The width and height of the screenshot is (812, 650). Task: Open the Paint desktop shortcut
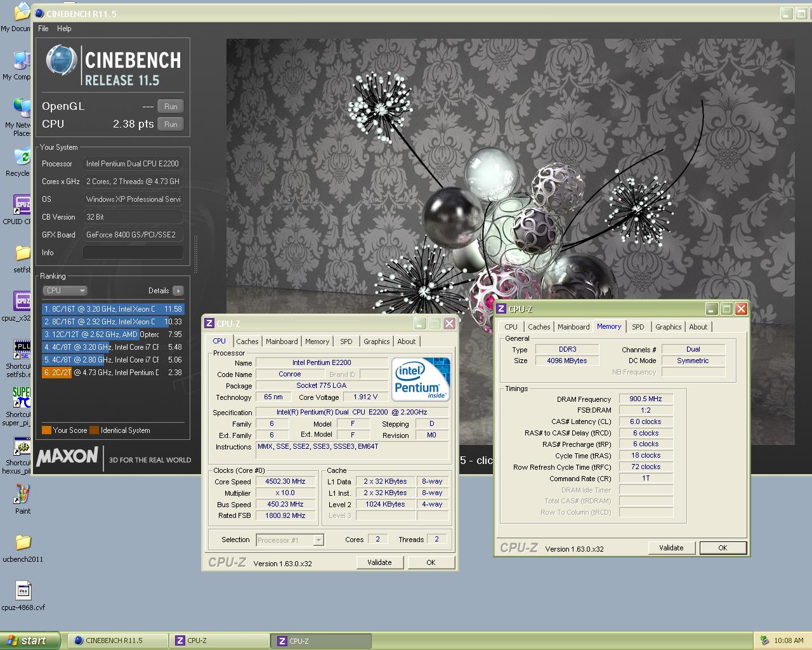23,494
